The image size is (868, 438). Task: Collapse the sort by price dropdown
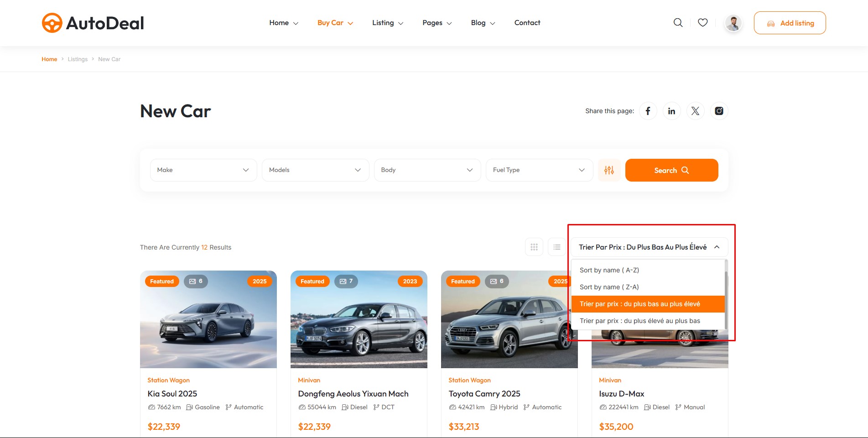[x=649, y=247]
